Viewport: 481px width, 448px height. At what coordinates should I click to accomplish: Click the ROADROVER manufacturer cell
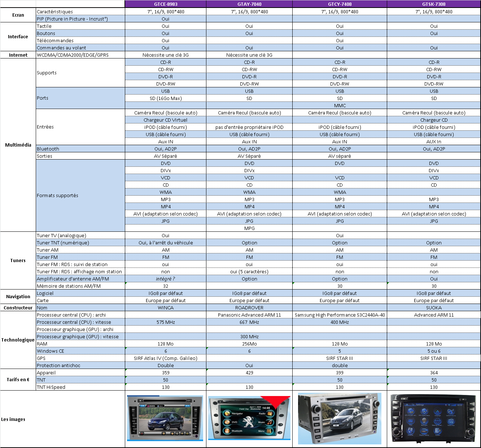pyautogui.click(x=249, y=308)
